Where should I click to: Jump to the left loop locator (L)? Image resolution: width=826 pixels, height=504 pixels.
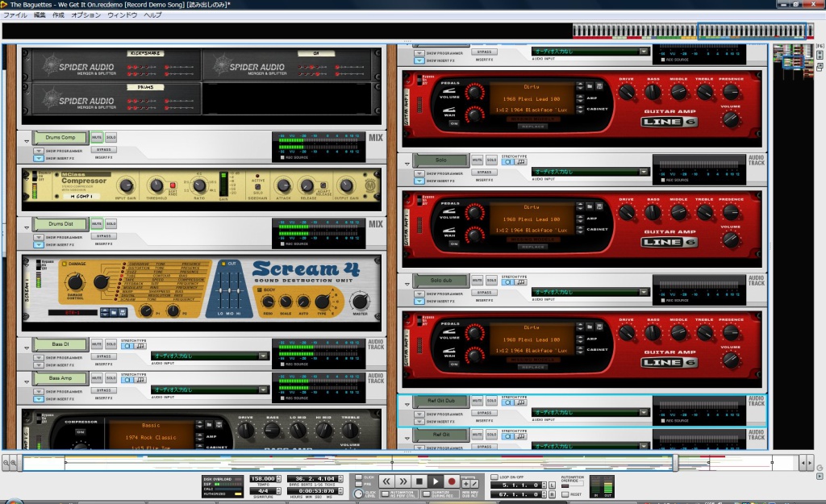(x=552, y=485)
